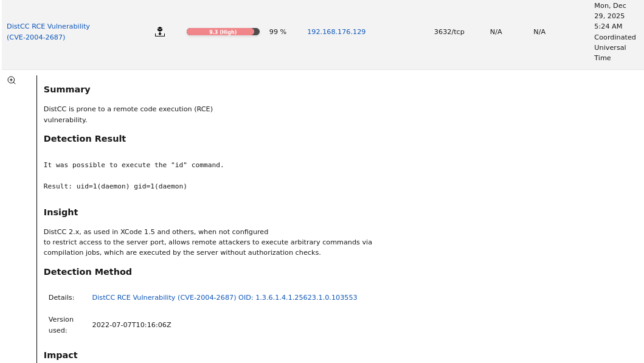Viewport: 644px width, 363px height.
Task: Click the first N/A field in the result row
Action: coord(496,32)
